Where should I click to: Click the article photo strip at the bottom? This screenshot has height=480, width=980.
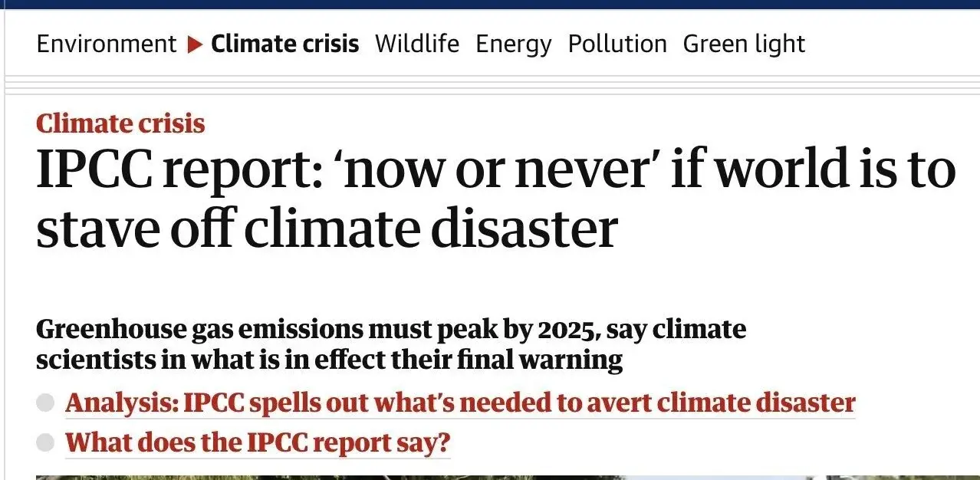coord(490,476)
